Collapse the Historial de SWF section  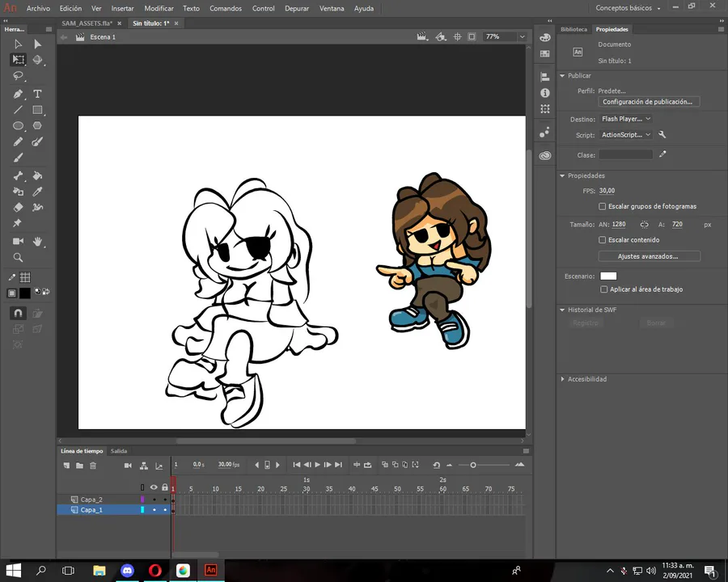pyautogui.click(x=562, y=310)
